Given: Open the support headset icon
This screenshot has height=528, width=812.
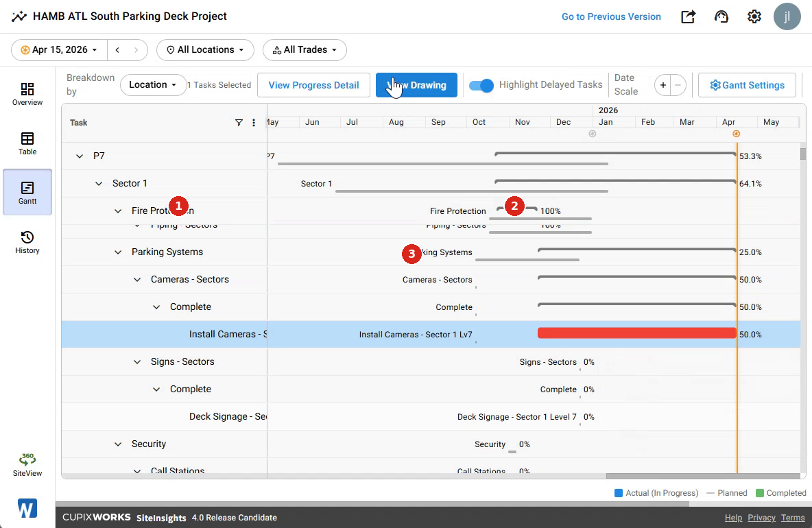Looking at the screenshot, I should tap(721, 16).
